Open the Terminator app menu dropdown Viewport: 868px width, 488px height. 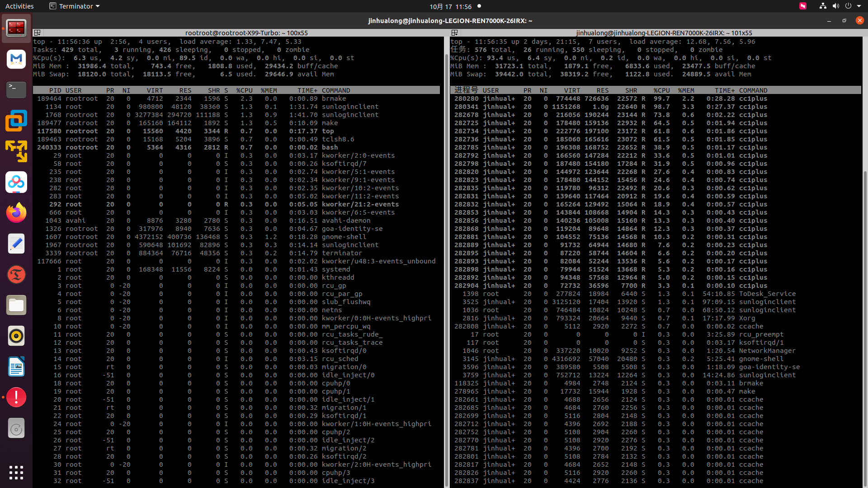point(75,6)
